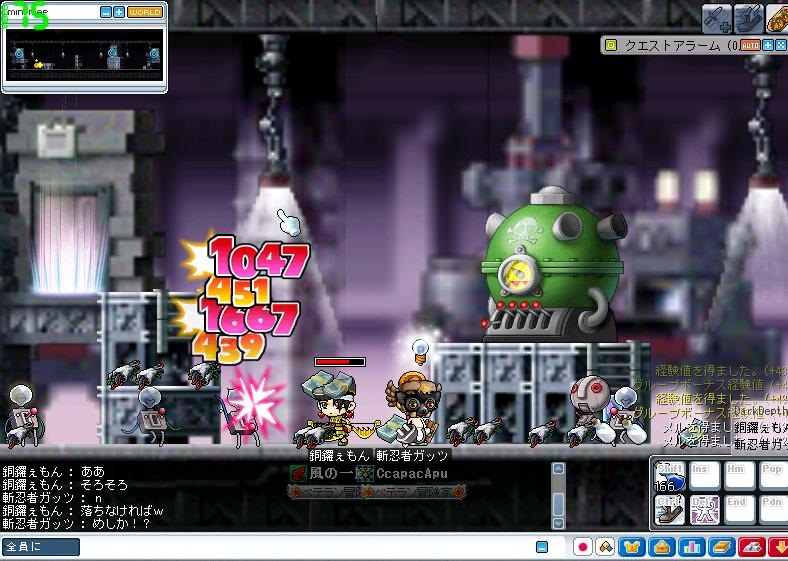788x561 pixels.
Task: Click the food item buff icon
Action: pos(777,18)
